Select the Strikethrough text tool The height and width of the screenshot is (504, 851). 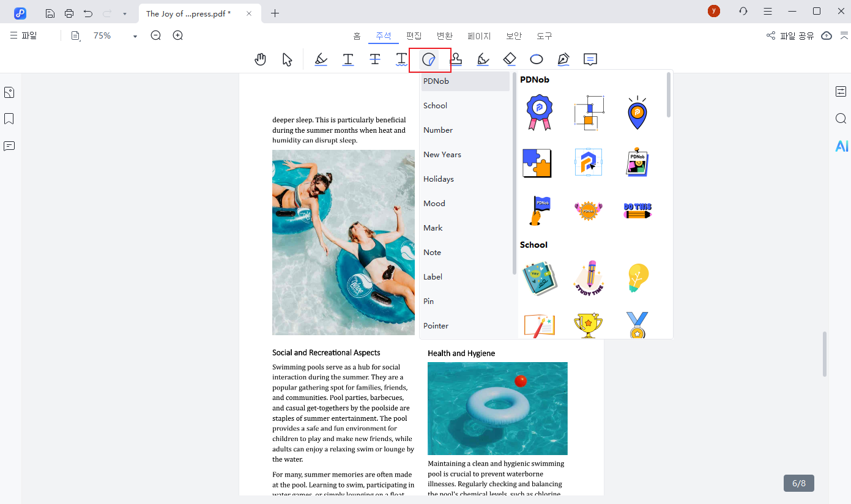(x=374, y=59)
